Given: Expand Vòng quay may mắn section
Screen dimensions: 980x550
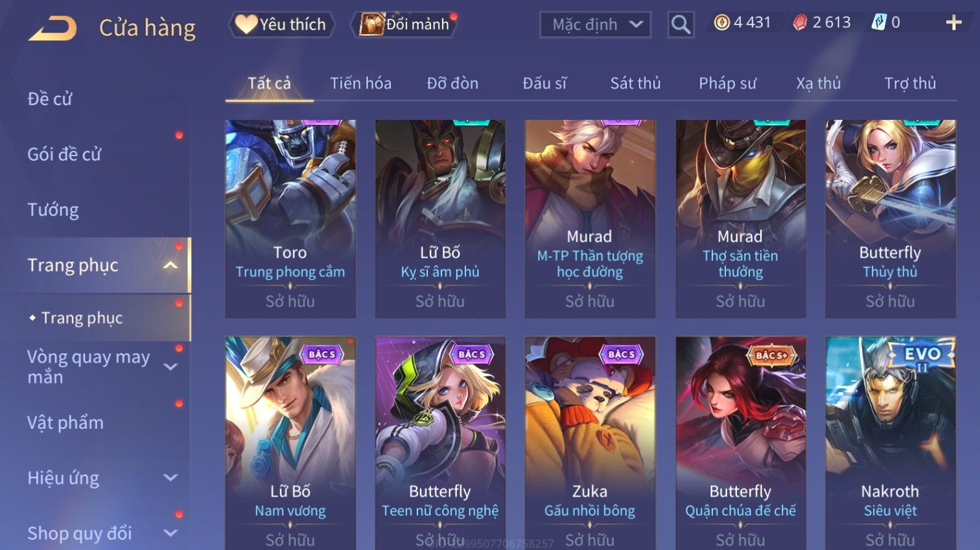Looking at the screenshot, I should [170, 367].
